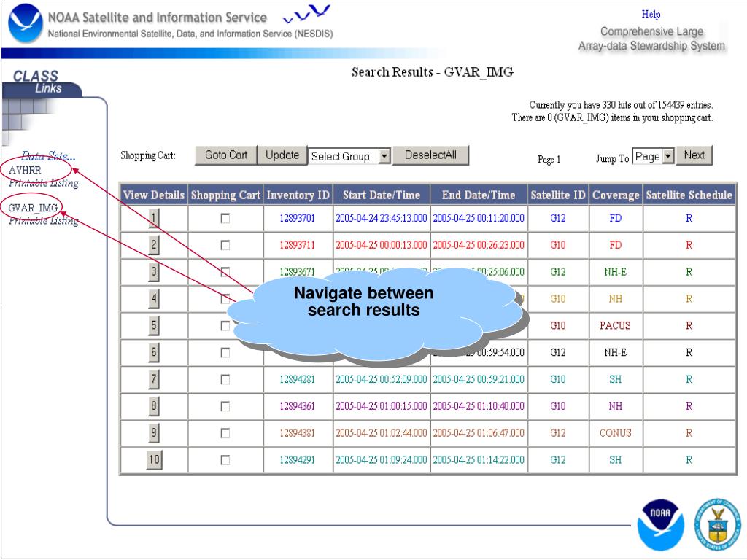Screen dimensions: 747x560
Task: Click inventory ID 12894381
Action: 298,433
